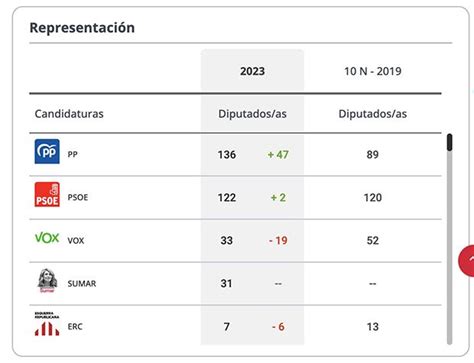474x363 pixels.
Task: Click the PP party name label
Action: click(72, 154)
